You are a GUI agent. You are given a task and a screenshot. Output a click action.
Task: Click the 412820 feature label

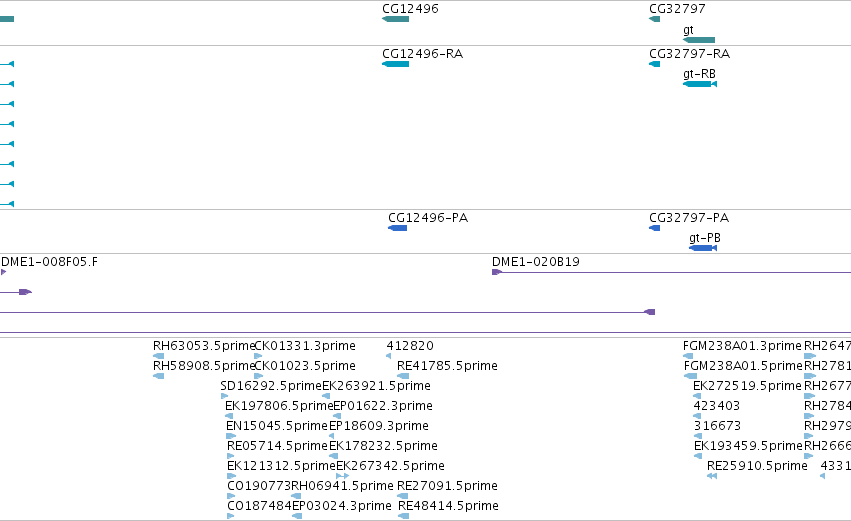click(410, 346)
